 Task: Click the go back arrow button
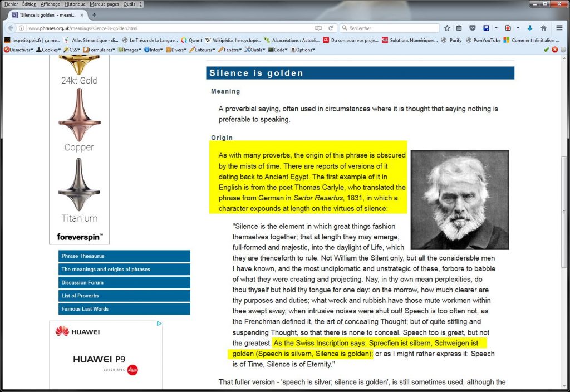[11, 28]
